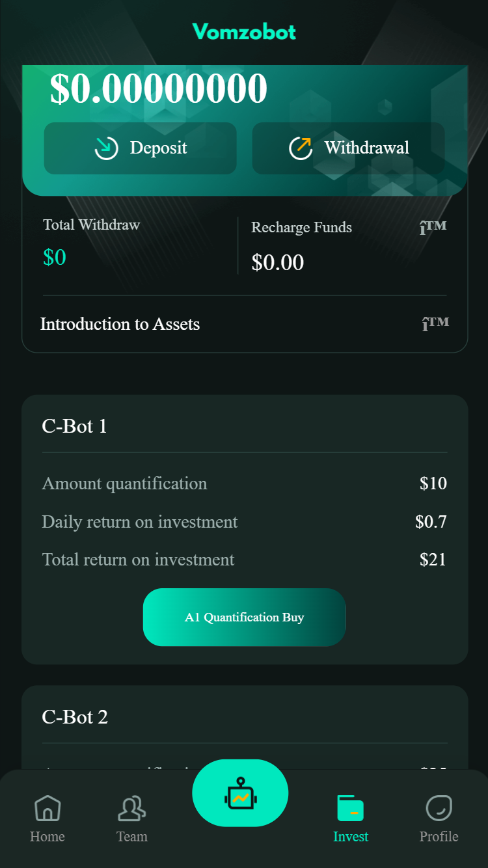Select the C-Bot 2 card title
488x868 pixels.
(75, 717)
